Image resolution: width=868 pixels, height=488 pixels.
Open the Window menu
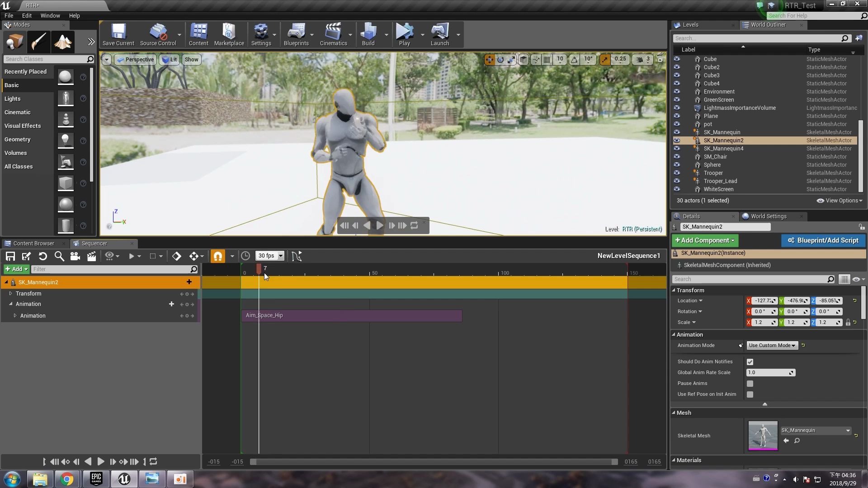[x=49, y=15]
